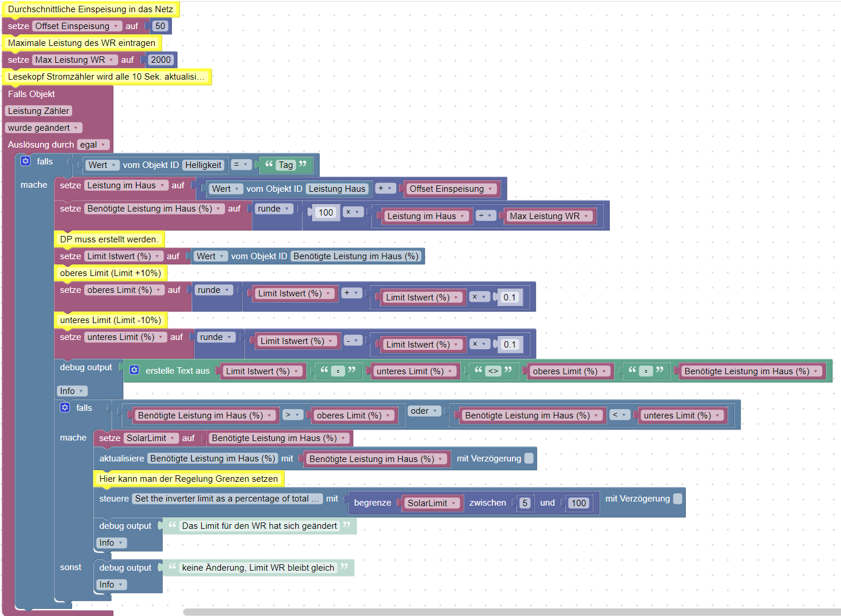Select object ID in aktualisiere block

[x=213, y=459]
